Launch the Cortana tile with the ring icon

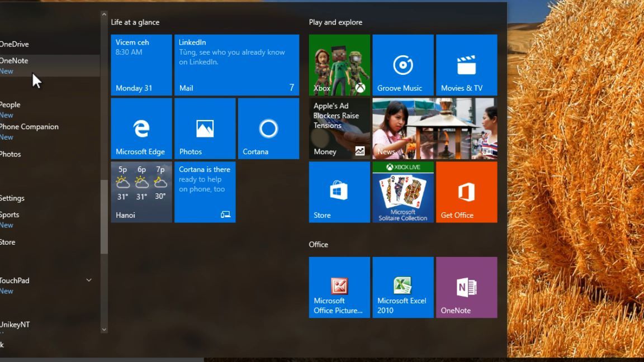(x=268, y=128)
